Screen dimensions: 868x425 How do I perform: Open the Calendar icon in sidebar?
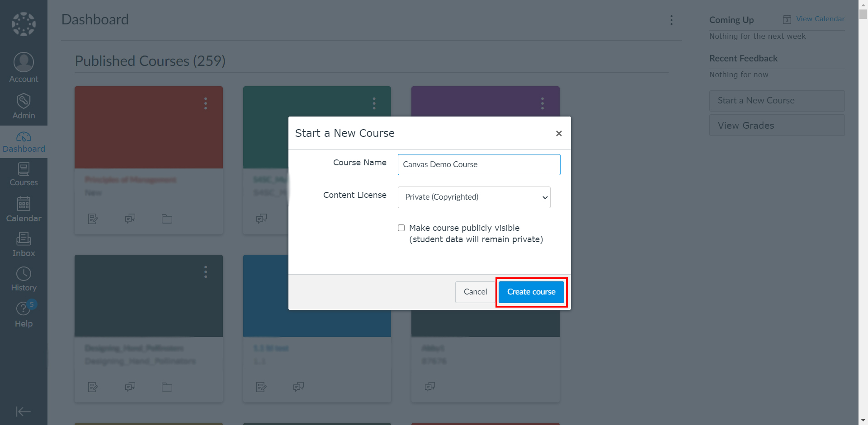tap(24, 204)
